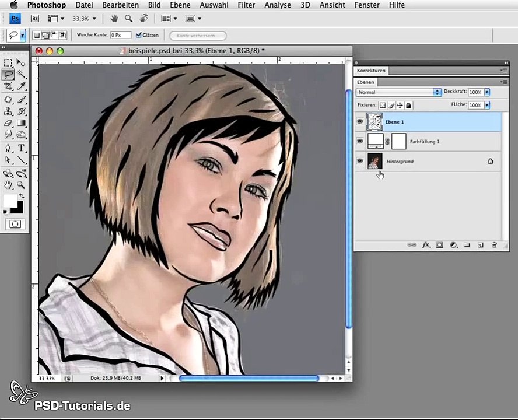Add a layer style with fx button
The height and width of the screenshot is (420, 518).
click(426, 245)
